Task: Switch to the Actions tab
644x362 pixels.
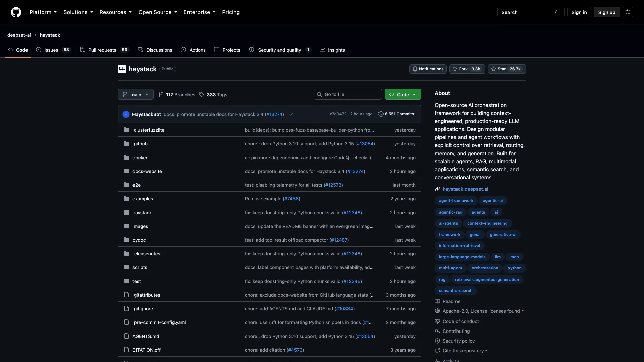Action: click(193, 50)
